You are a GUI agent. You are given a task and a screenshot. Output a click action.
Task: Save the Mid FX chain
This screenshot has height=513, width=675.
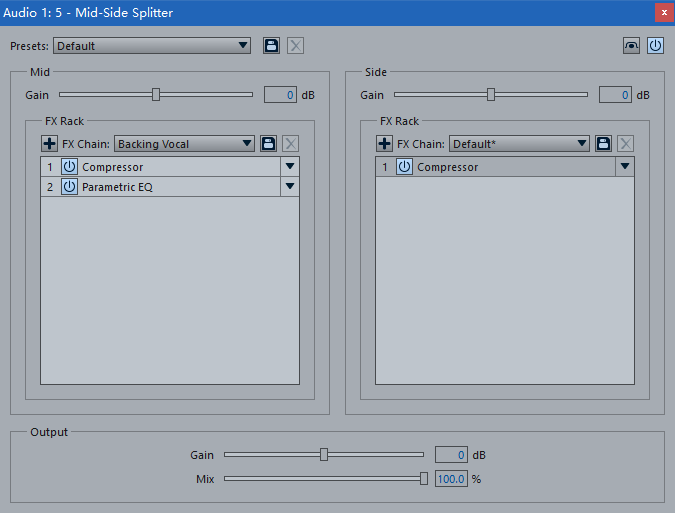(x=268, y=144)
